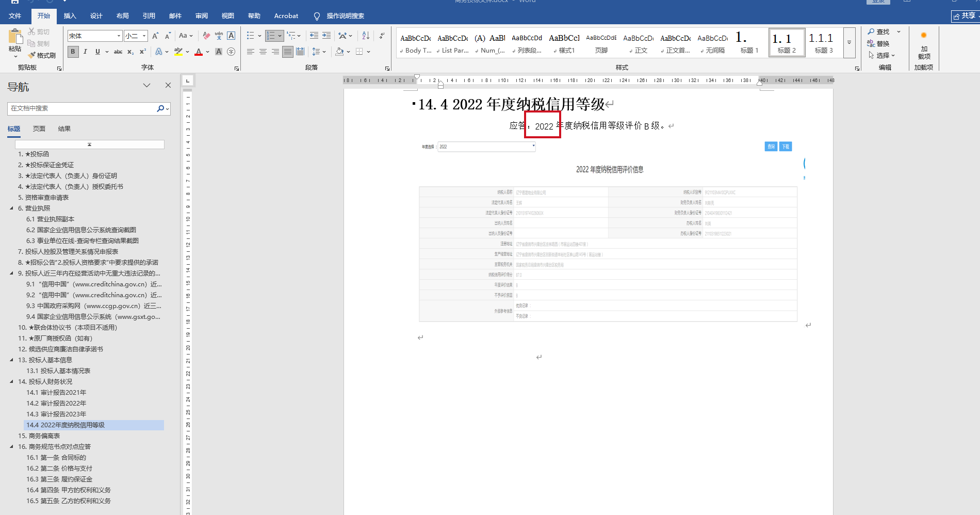Image resolution: width=980 pixels, height=515 pixels.
Task: Collapse the '16. 商务规范书点对点应答' heading
Action: click(x=11, y=447)
